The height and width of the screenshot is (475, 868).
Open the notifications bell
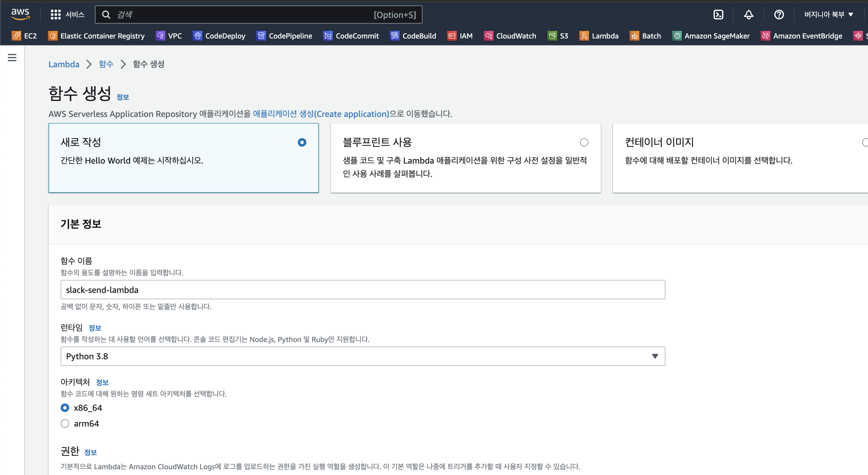pyautogui.click(x=749, y=15)
